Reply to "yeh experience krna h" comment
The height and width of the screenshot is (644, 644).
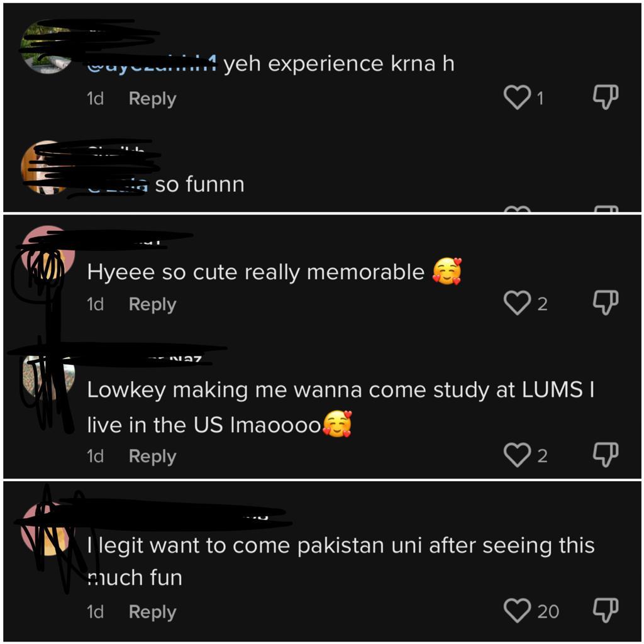(152, 99)
